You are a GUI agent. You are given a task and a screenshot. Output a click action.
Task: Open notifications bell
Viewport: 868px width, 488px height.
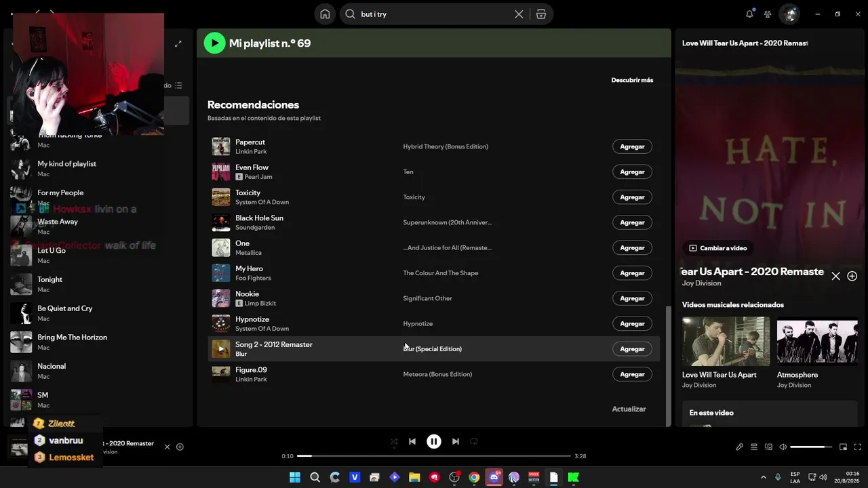tap(749, 14)
